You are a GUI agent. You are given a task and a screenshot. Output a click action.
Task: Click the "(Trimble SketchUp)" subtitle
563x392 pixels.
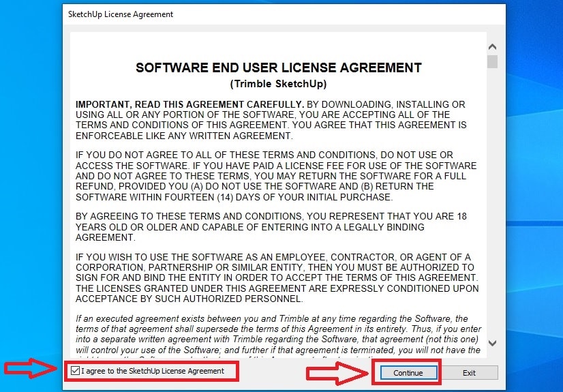[278, 84]
